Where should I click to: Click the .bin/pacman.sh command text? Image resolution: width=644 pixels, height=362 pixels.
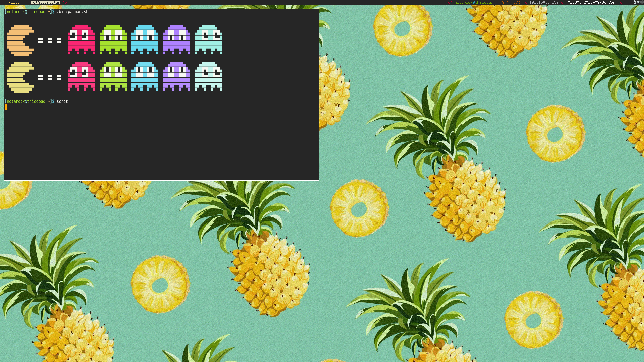click(72, 12)
